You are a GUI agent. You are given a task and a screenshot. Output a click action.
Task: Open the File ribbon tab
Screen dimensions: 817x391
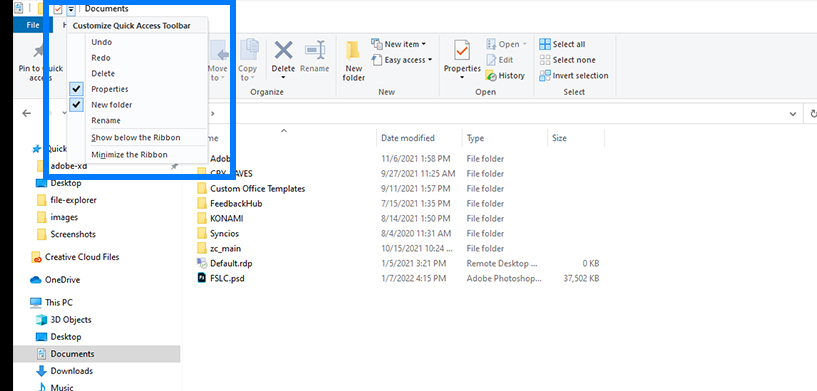[x=32, y=25]
